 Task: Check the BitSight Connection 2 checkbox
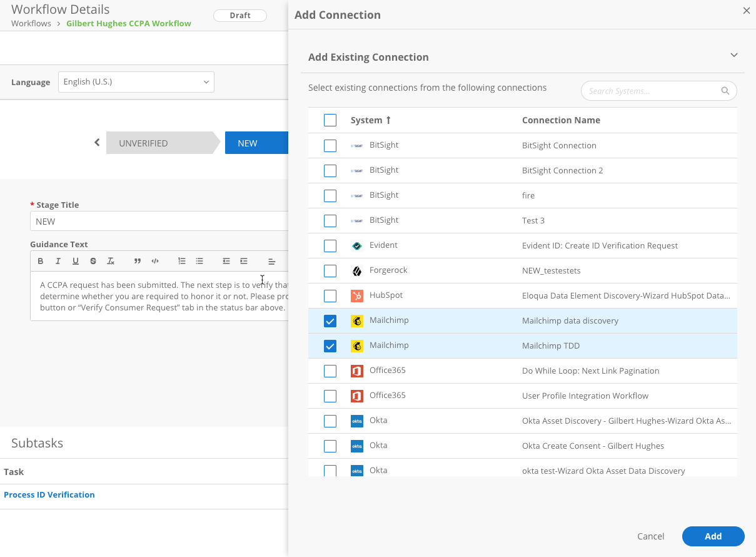tap(330, 171)
